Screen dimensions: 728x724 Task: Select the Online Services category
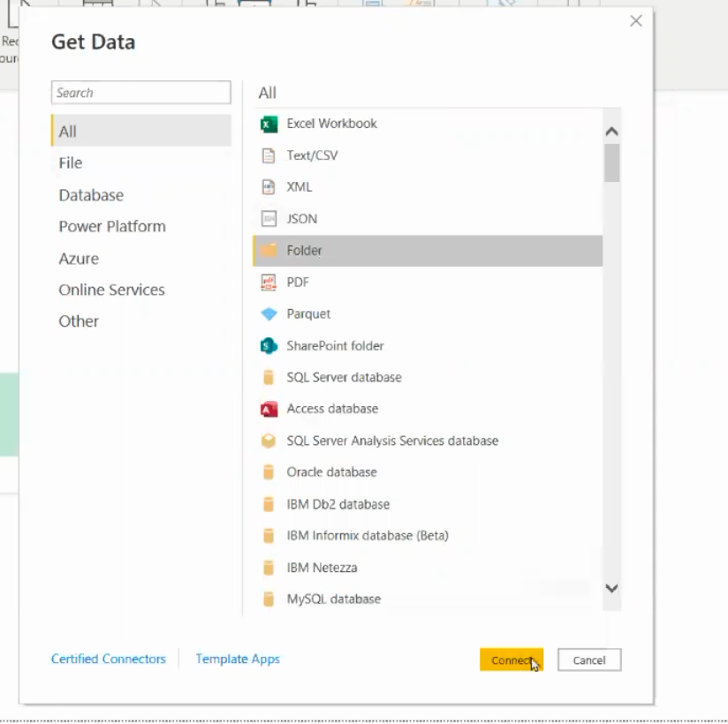click(141, 290)
